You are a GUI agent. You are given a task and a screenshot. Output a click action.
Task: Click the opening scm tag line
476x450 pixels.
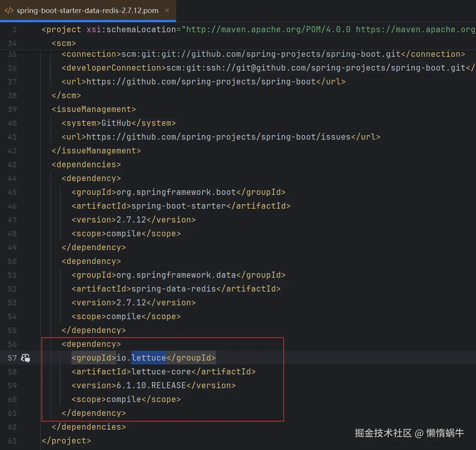[x=64, y=43]
